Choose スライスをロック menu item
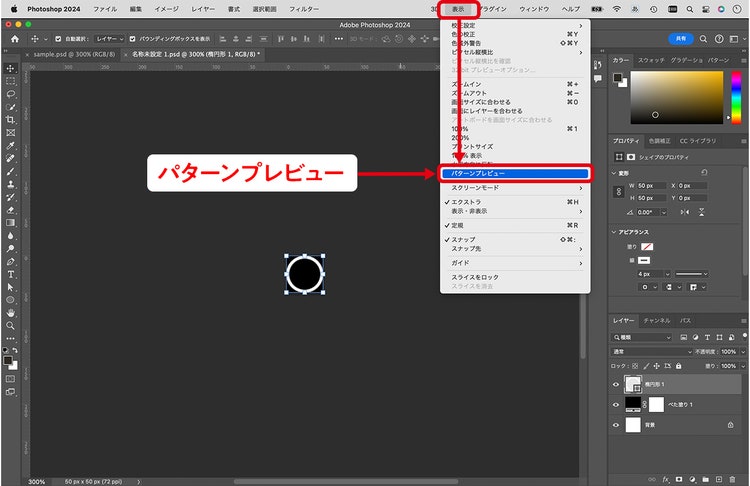Viewport: 750px width, 486px height. (515, 277)
